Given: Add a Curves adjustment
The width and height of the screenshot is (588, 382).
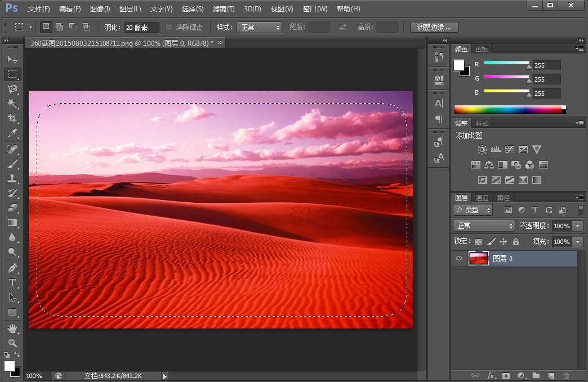Looking at the screenshot, I should coord(510,150).
